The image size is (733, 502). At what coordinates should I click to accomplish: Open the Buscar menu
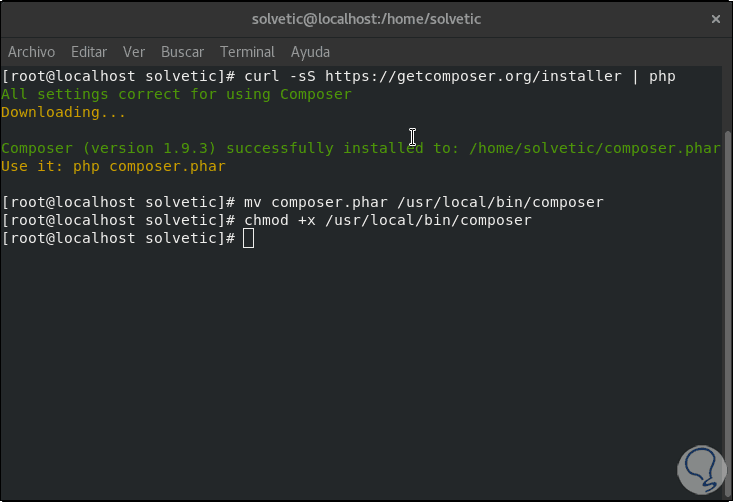coord(182,52)
